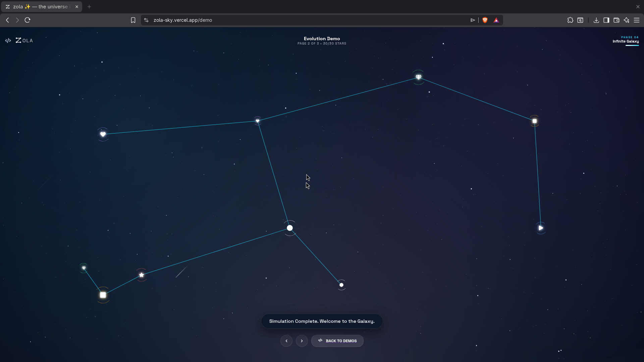Open a new browser tab
Screen dimensions: 644x362
89,7
